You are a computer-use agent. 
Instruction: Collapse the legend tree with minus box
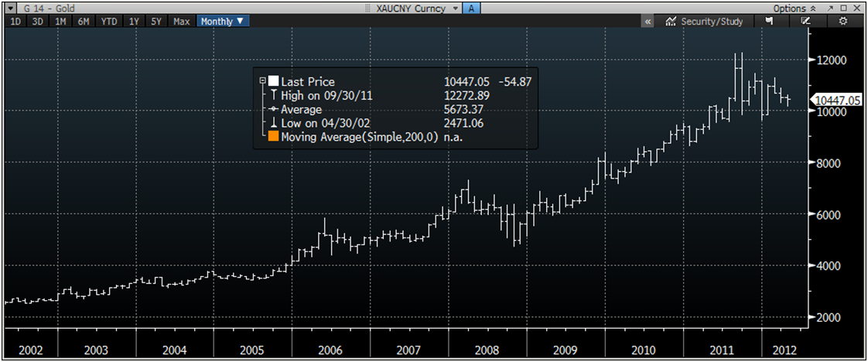click(263, 82)
